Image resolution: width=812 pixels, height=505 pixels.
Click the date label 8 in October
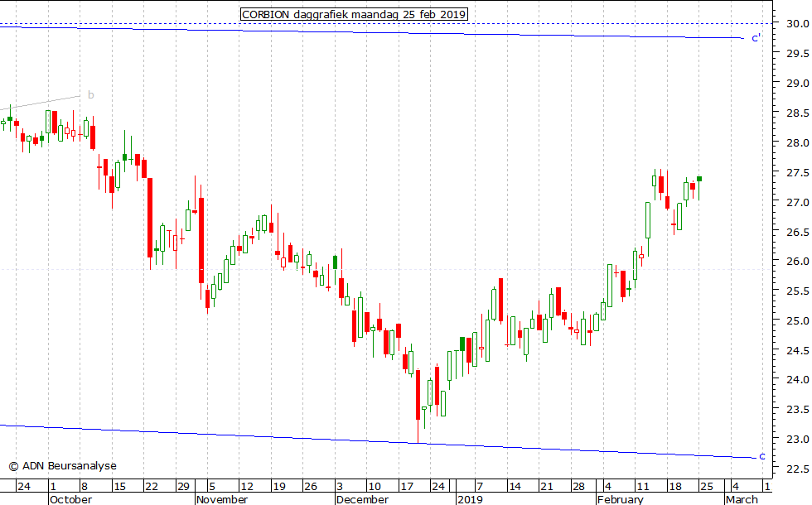85,487
